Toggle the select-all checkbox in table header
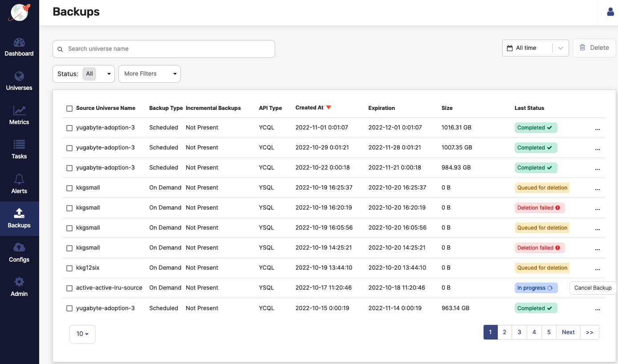Screen dimensions: 618x364 click(69, 109)
